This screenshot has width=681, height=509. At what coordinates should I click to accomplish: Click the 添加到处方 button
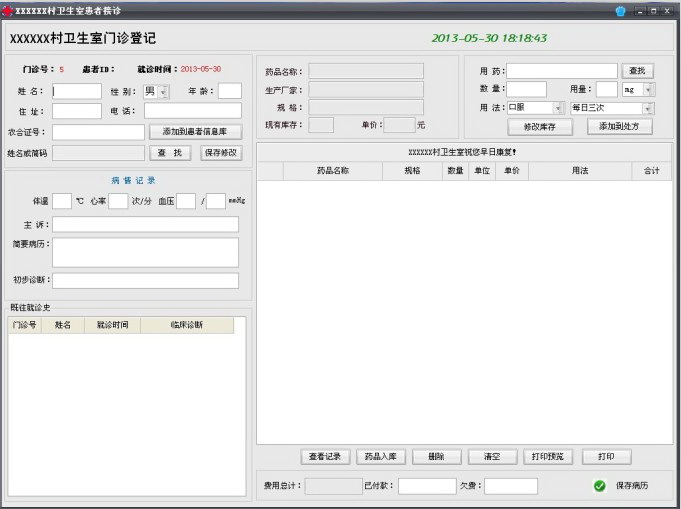tap(619, 126)
